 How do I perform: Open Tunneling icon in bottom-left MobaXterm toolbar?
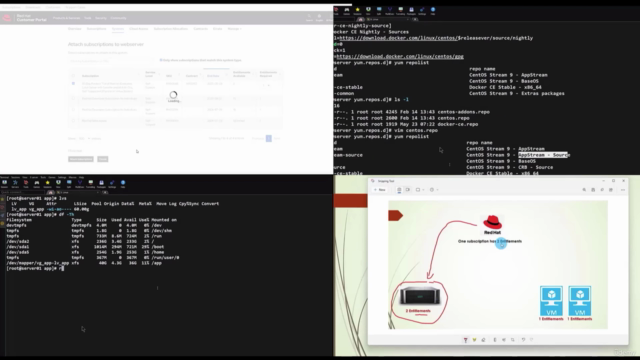91,184
